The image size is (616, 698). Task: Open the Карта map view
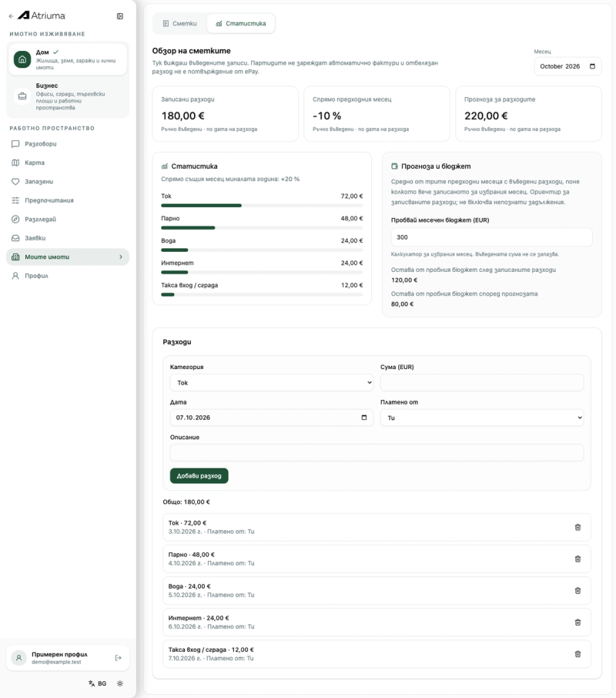click(x=68, y=163)
